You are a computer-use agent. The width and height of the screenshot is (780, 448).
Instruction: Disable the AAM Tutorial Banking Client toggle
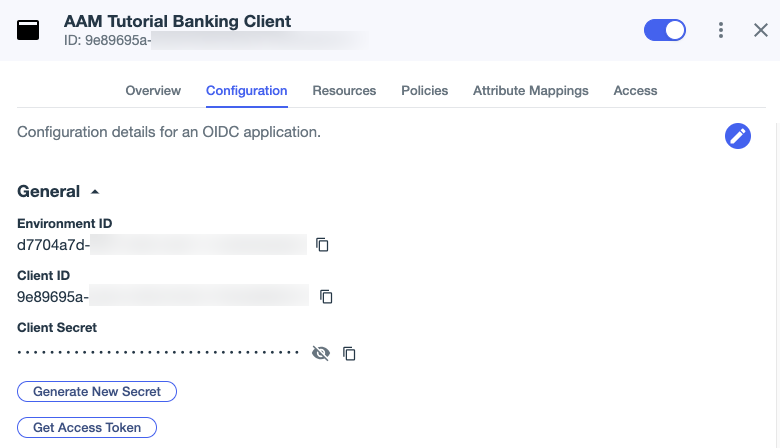[x=664, y=30]
